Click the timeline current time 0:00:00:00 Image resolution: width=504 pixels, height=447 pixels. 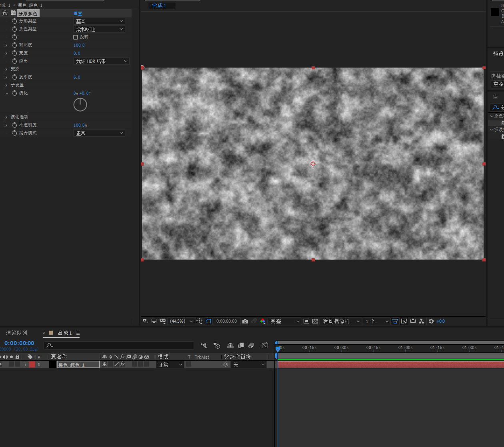19,343
